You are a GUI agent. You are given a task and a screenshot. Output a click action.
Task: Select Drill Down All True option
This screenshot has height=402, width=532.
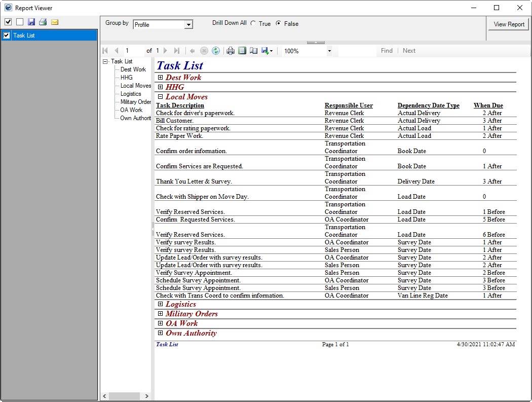coord(253,24)
